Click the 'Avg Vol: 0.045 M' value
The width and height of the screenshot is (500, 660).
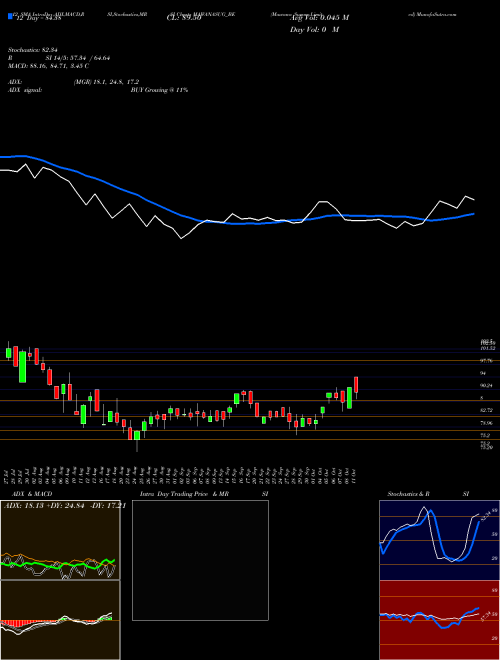(319, 18)
